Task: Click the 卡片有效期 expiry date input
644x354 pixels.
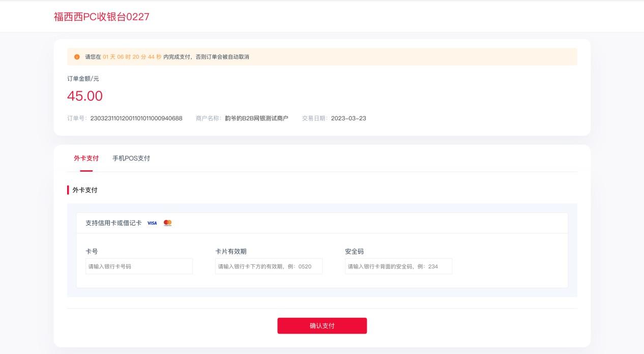Action: click(x=269, y=266)
